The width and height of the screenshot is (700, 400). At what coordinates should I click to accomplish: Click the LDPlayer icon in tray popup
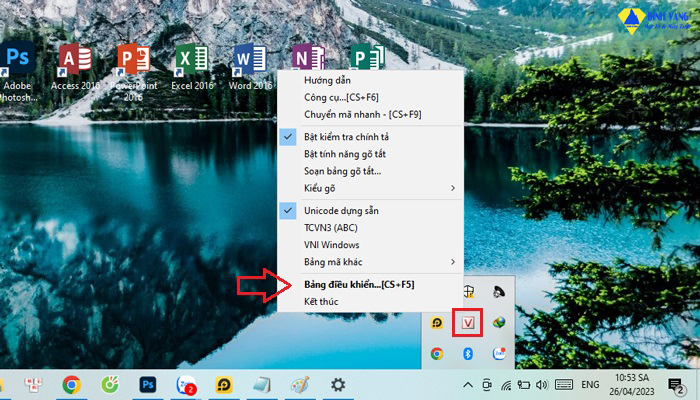(437, 322)
